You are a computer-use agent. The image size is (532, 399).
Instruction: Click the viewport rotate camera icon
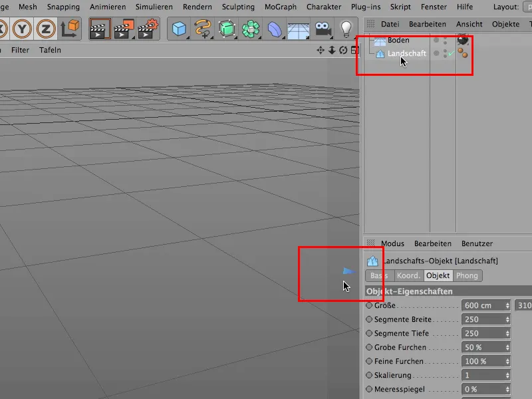pyautogui.click(x=343, y=51)
